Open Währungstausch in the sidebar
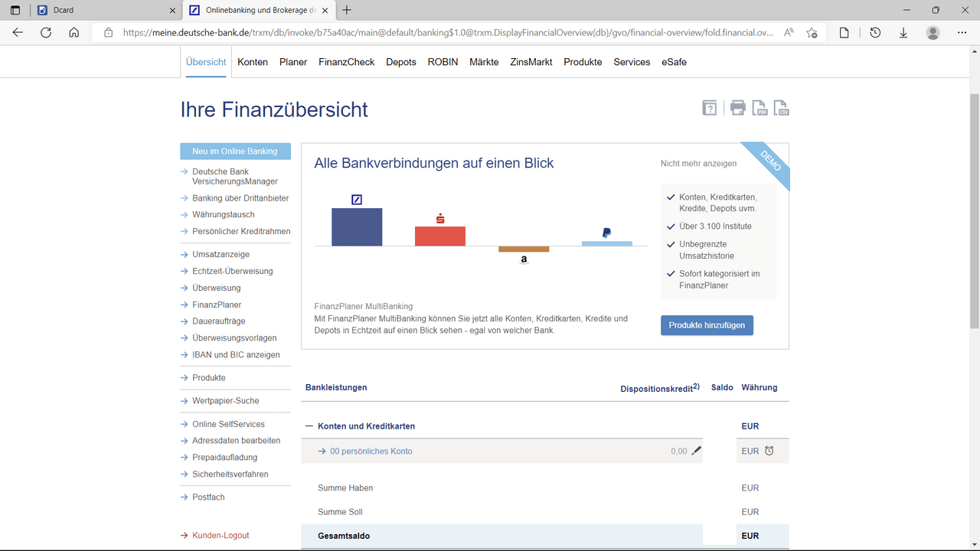 click(224, 215)
